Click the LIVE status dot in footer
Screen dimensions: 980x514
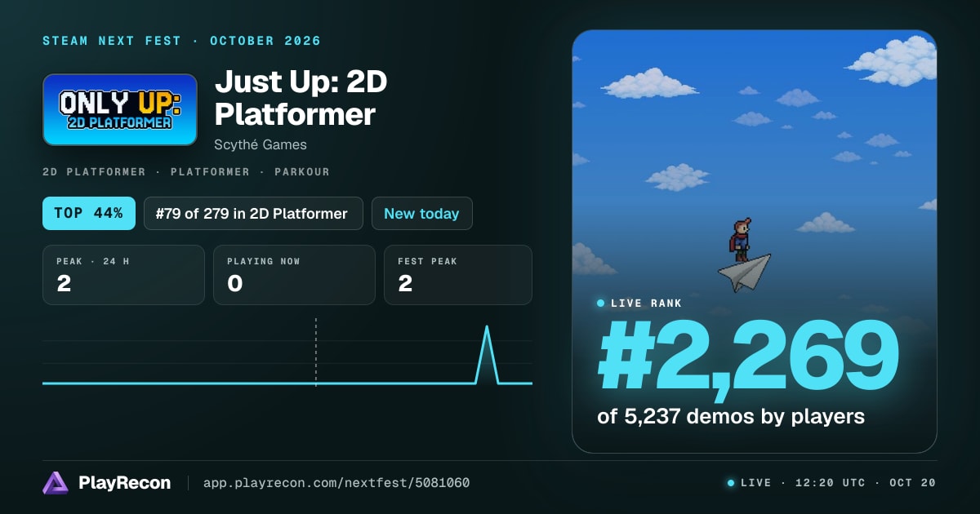click(x=731, y=483)
